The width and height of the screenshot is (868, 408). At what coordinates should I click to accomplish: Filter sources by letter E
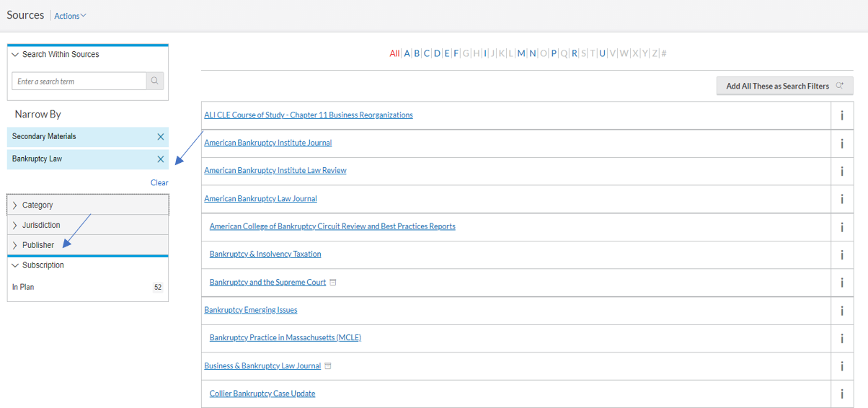[447, 53]
